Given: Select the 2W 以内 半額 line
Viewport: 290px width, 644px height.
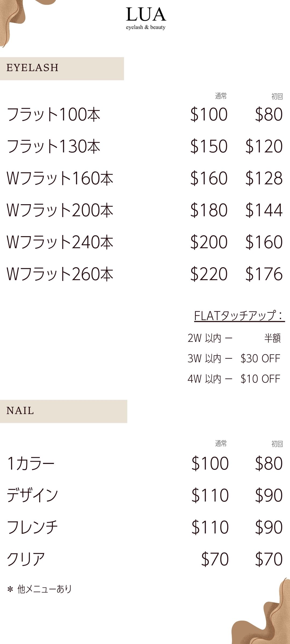Looking at the screenshot, I should pyautogui.click(x=234, y=338).
